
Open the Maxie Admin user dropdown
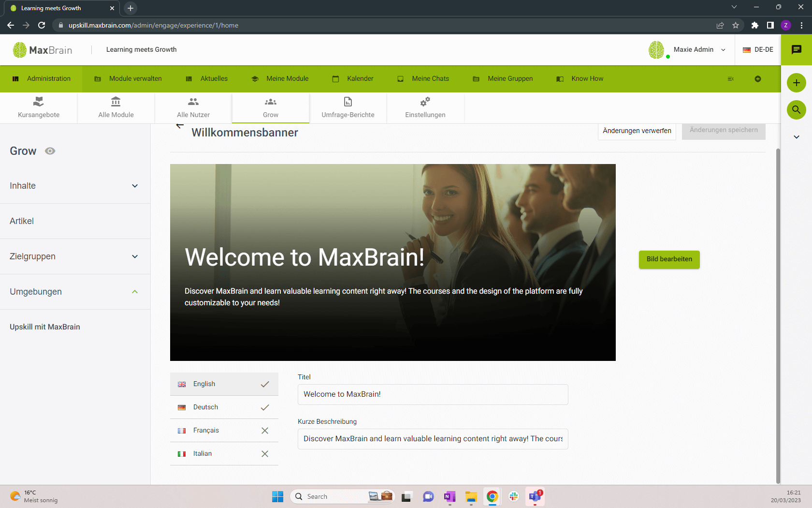click(699, 49)
